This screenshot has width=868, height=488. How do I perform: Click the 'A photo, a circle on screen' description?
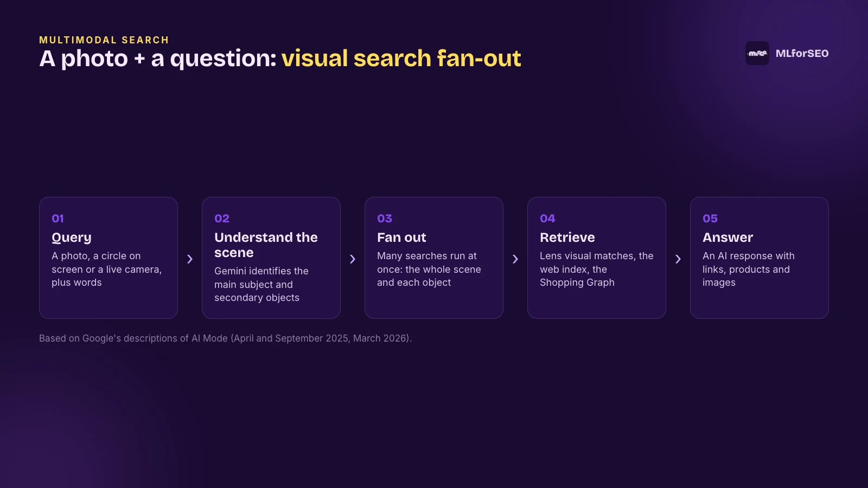106,269
